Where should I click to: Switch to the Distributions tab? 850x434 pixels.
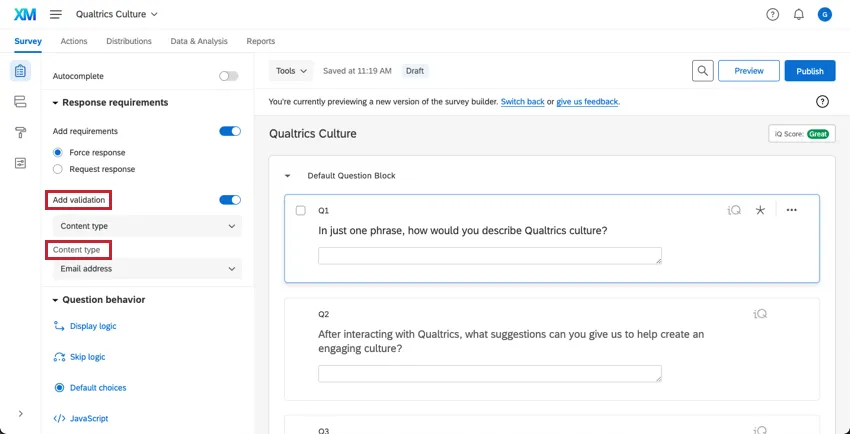pos(129,41)
